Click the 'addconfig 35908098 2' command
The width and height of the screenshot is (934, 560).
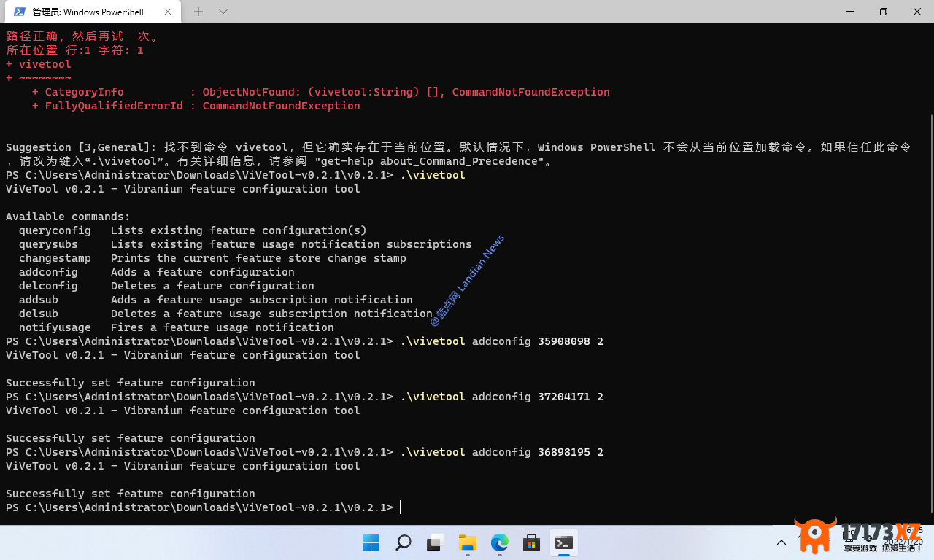click(x=538, y=341)
